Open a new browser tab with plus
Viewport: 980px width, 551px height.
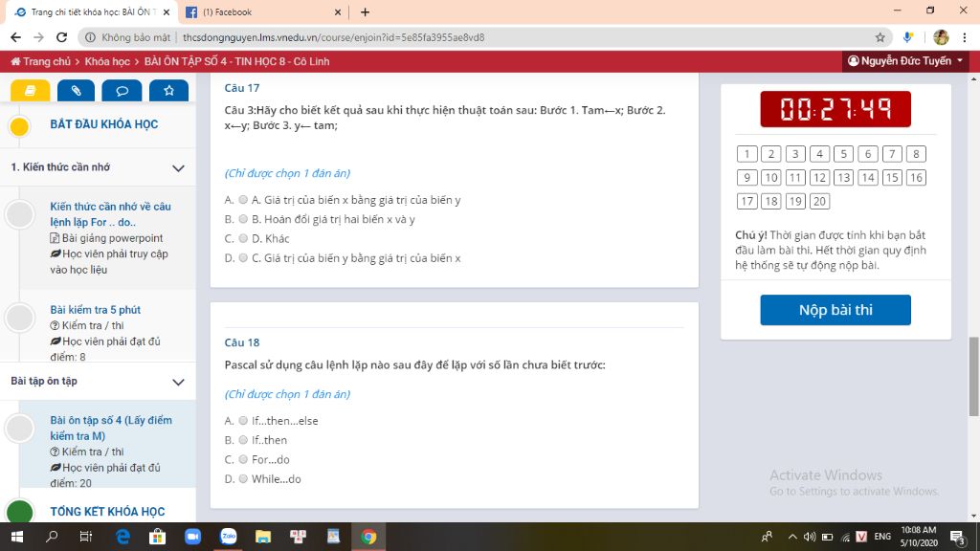pyautogui.click(x=365, y=11)
